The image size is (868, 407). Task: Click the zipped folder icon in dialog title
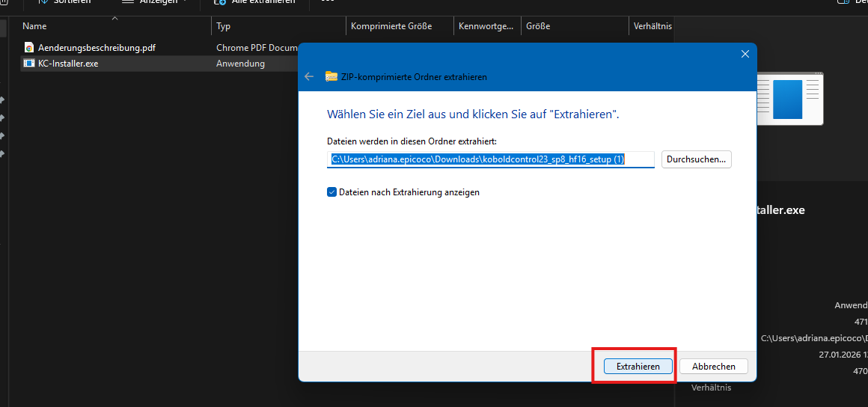click(331, 77)
